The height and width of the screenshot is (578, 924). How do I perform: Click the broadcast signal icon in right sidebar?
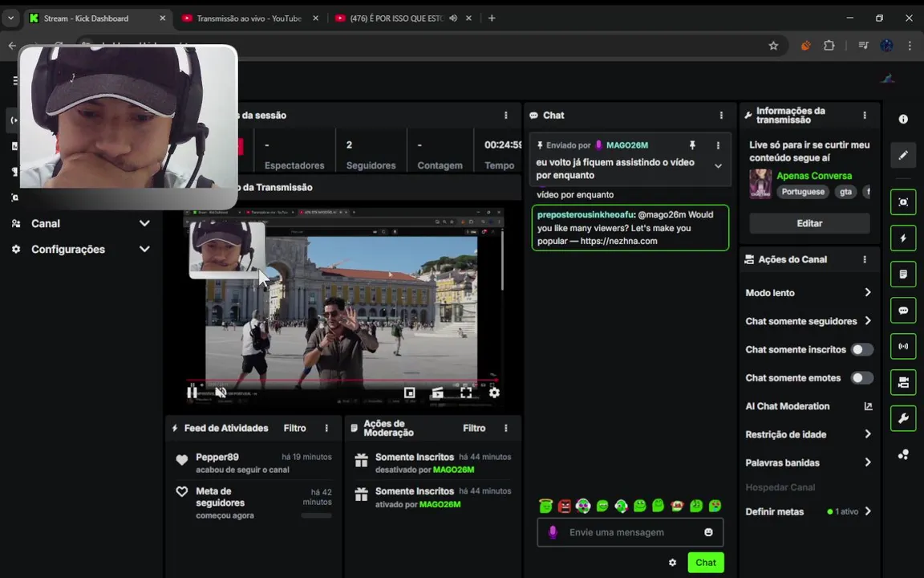click(903, 346)
